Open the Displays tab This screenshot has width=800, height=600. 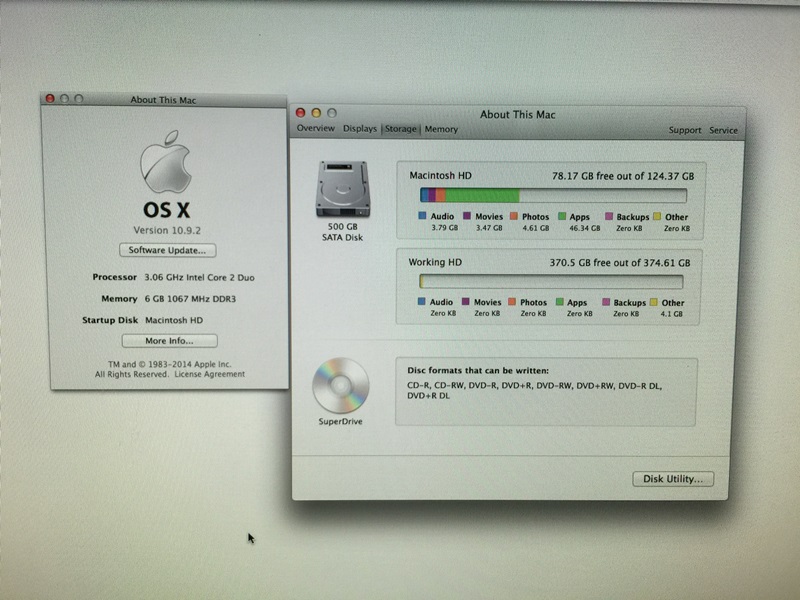point(360,129)
